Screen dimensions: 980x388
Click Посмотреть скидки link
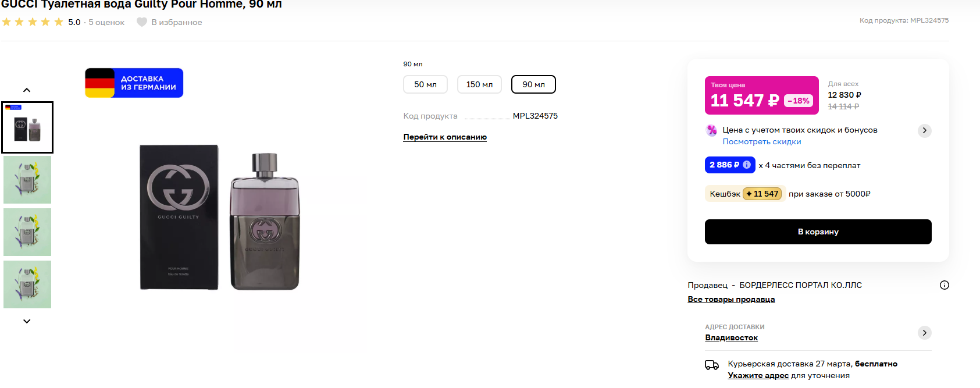click(x=762, y=141)
